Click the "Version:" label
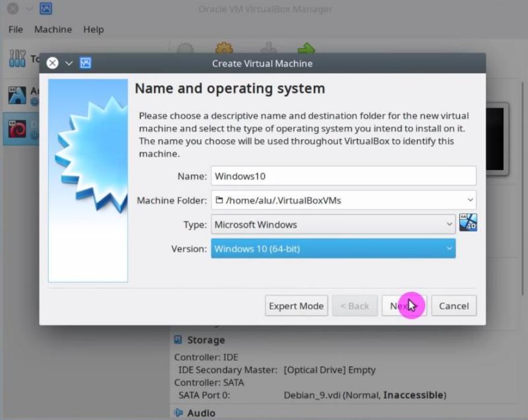 pyautogui.click(x=189, y=249)
